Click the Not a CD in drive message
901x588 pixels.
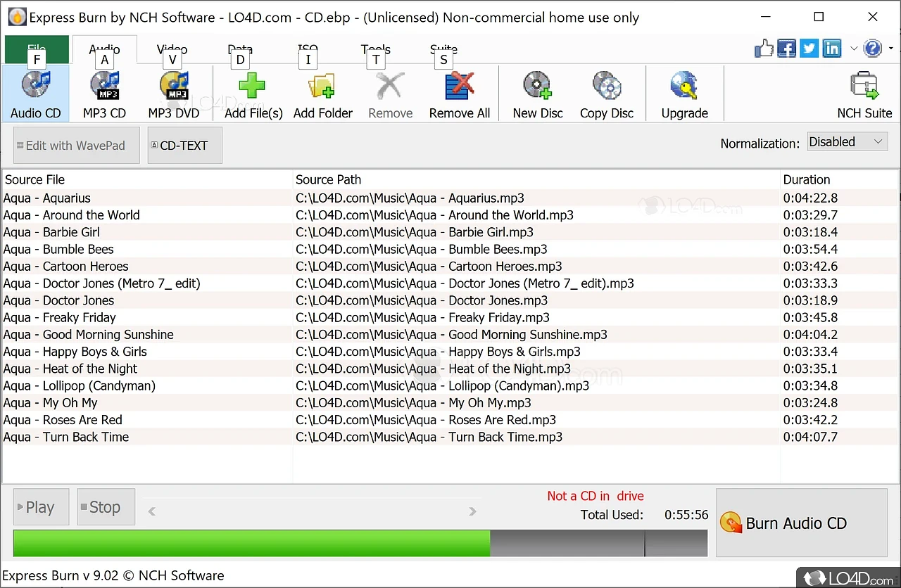coord(596,496)
